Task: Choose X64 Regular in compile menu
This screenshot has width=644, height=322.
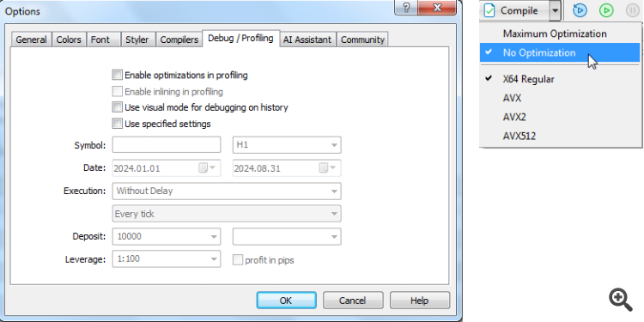Action: (560, 79)
